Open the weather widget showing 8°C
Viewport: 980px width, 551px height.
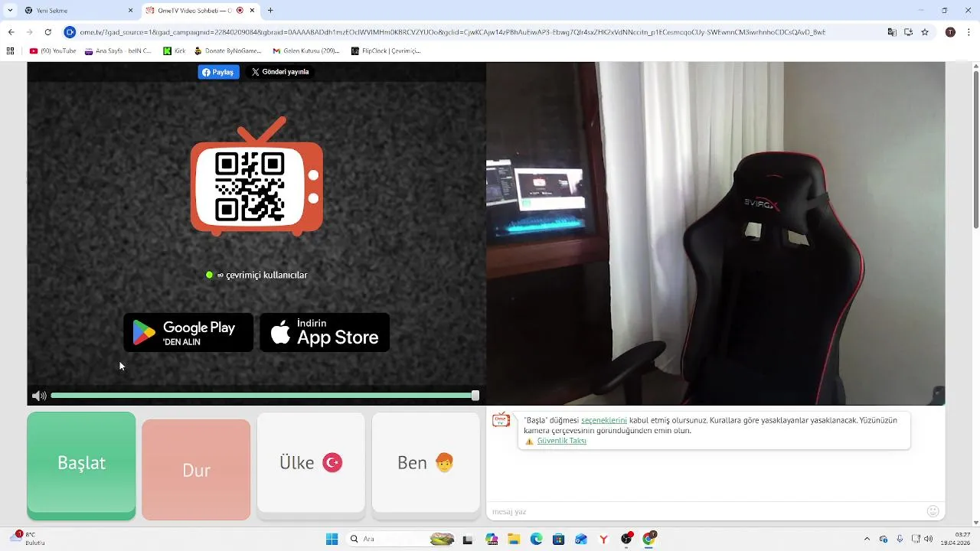click(x=29, y=538)
